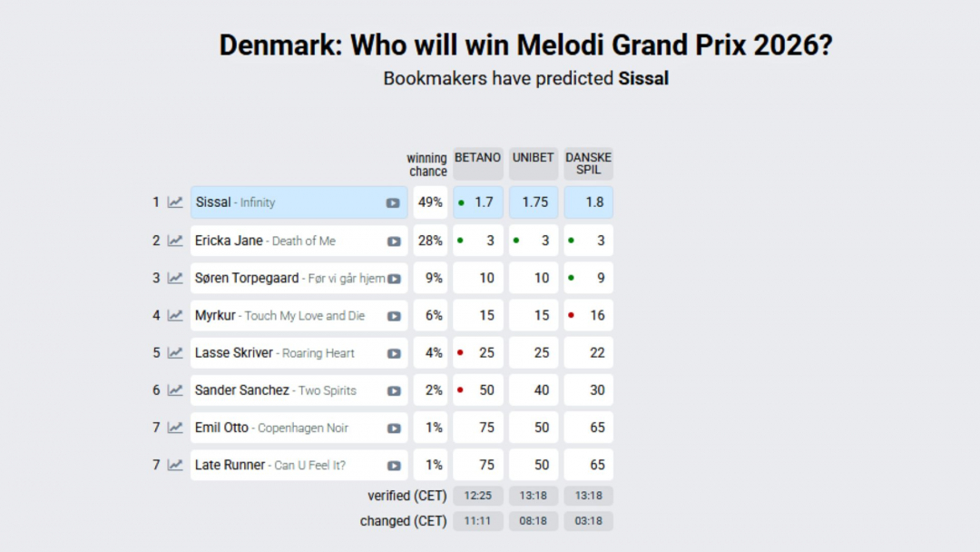The image size is (980, 552).
Task: Play the video for Roaring Heart
Action: tap(394, 353)
